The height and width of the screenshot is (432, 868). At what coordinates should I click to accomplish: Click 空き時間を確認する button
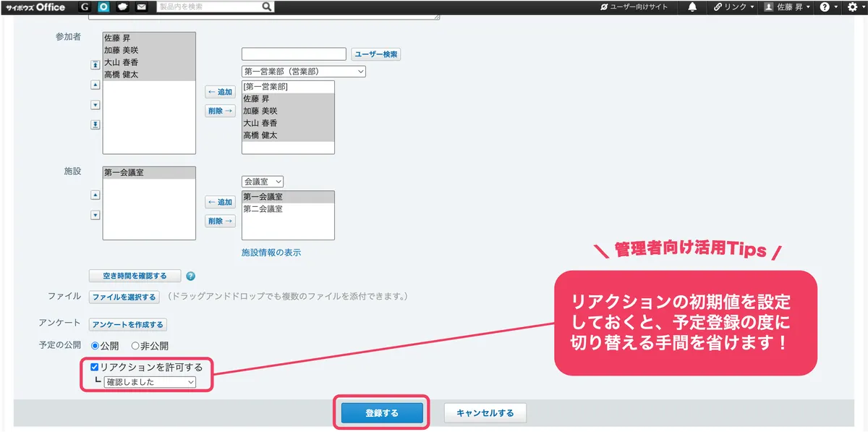coord(135,276)
